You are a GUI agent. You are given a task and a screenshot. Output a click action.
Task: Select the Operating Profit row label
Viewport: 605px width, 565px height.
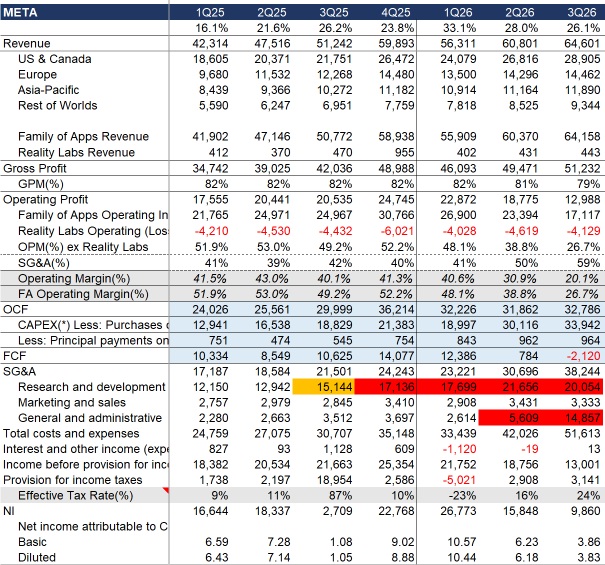click(x=46, y=199)
